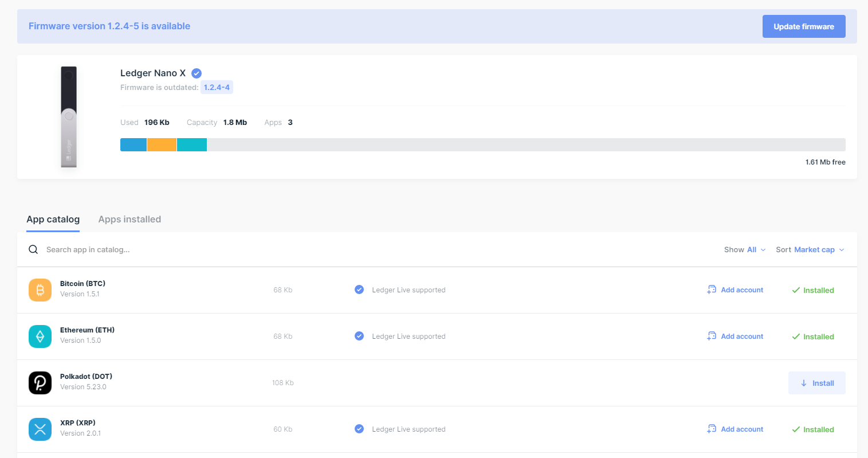
Task: Click the XRP app icon
Action: (40, 429)
